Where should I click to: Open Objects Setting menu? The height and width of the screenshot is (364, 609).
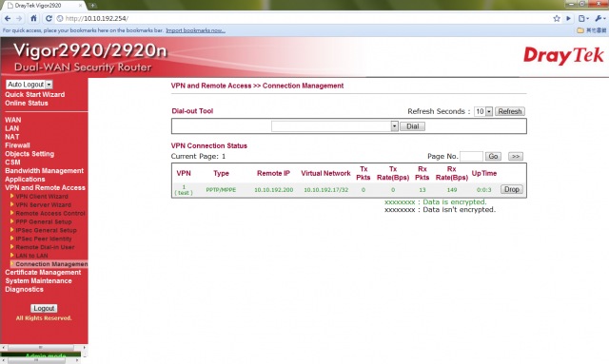29,154
